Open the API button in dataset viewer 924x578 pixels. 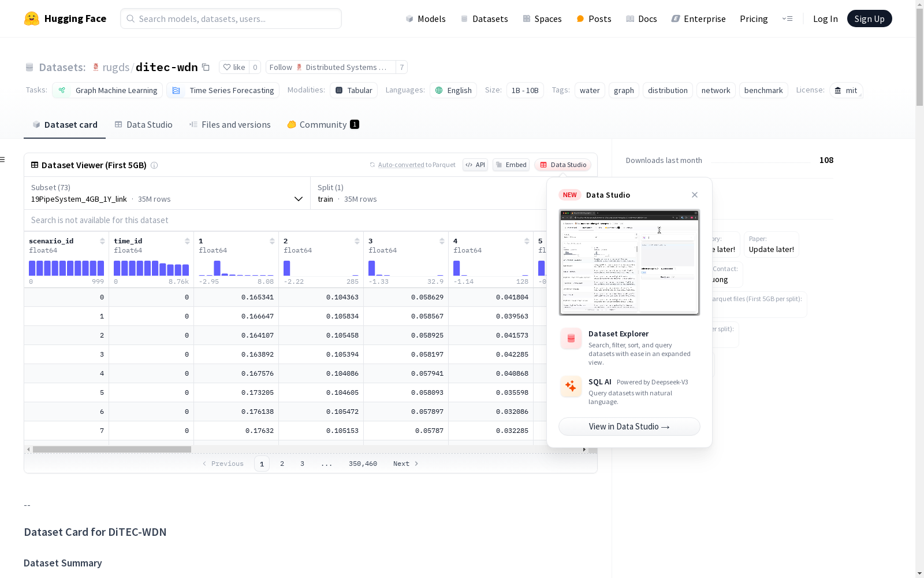pyautogui.click(x=475, y=165)
